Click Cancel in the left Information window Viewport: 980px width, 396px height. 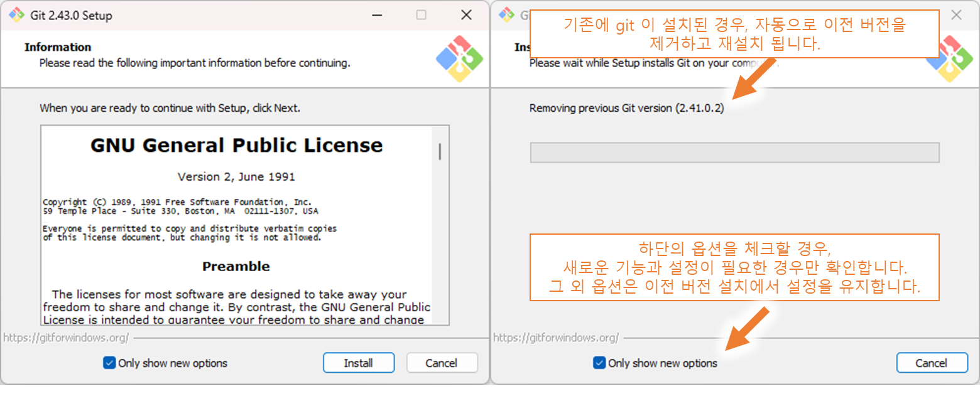coord(442,363)
